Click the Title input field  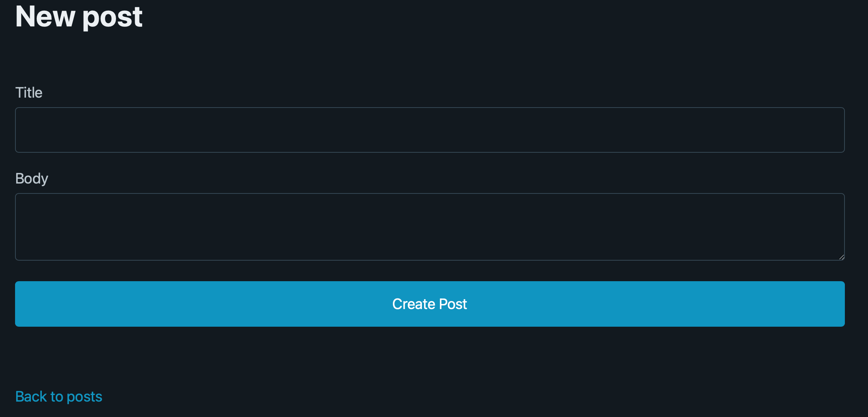430,130
